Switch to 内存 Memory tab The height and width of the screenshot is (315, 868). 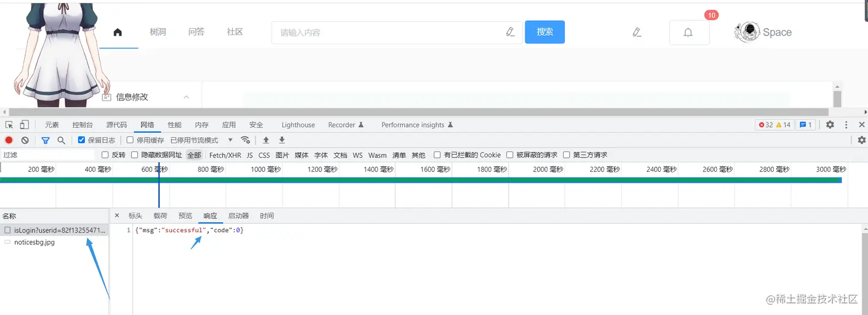coord(201,125)
